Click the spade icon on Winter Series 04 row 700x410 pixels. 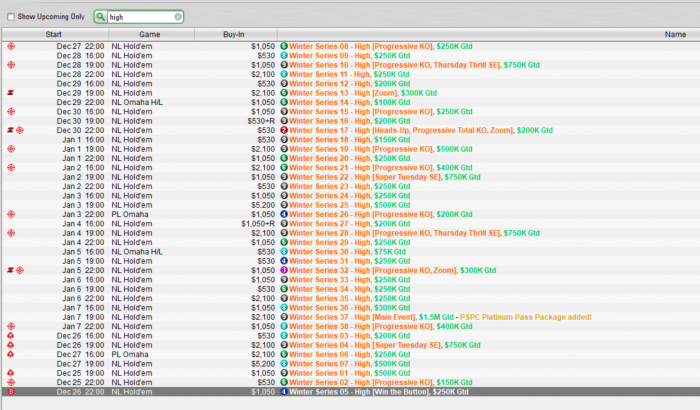click(x=11, y=345)
